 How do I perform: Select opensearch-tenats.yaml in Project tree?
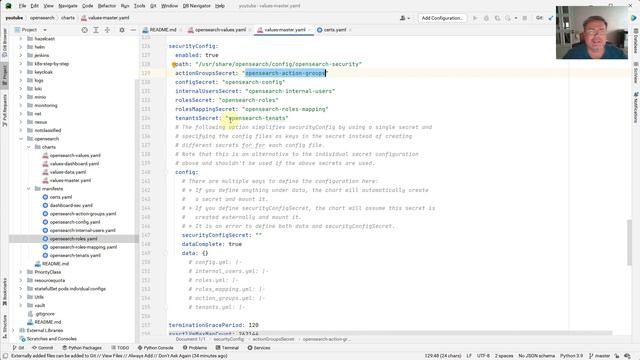coord(75,256)
